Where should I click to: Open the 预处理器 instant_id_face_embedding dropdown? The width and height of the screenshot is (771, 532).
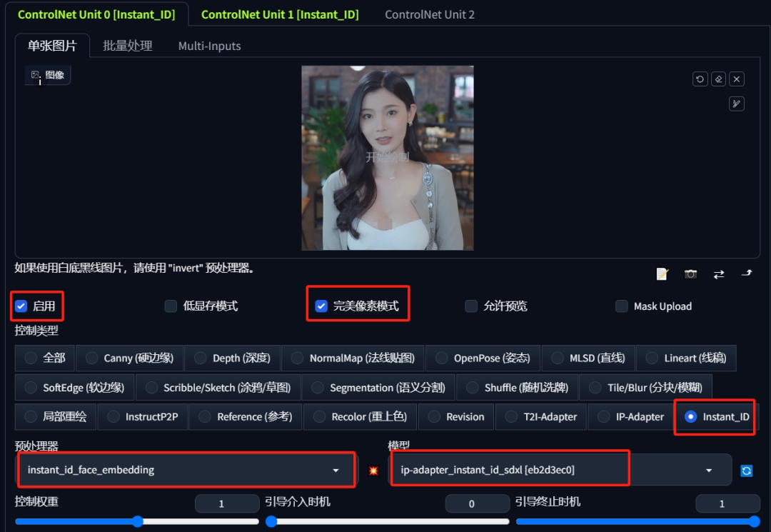click(186, 470)
